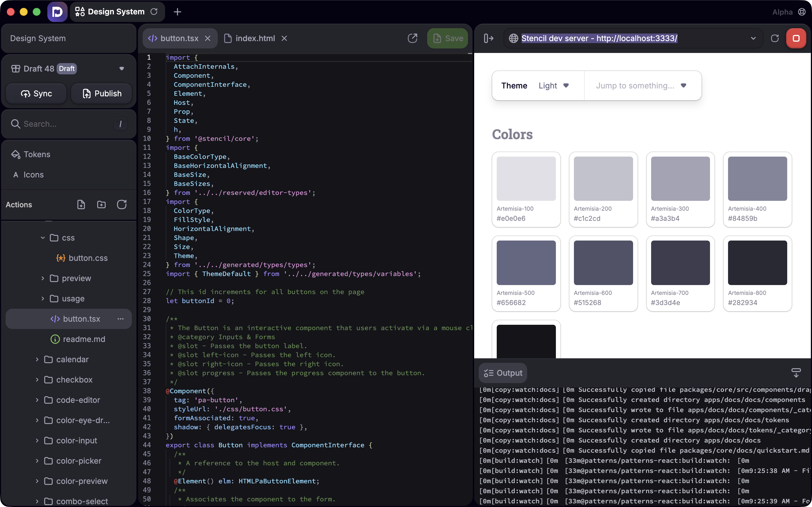The width and height of the screenshot is (812, 507).
Task: Open editor file in external window icon
Action: pyautogui.click(x=412, y=38)
